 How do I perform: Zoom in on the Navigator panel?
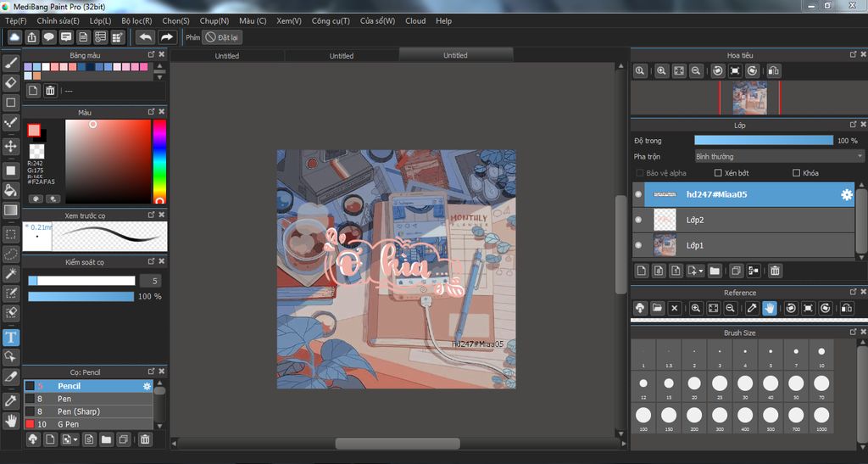click(x=661, y=71)
